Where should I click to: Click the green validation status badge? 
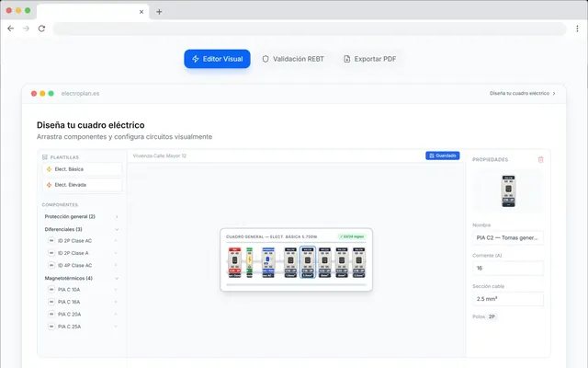click(x=352, y=236)
